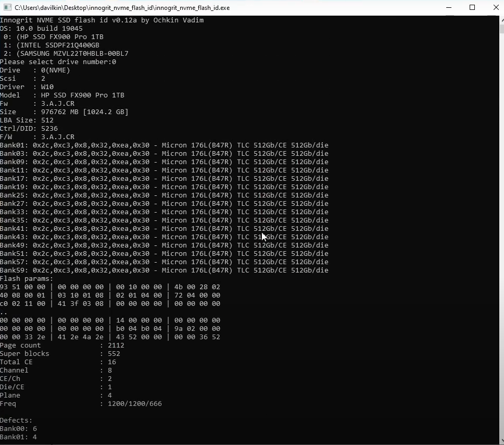Screen dimensions: 504x445
Task: Click the hex row containing 'b0 04 b0 04'
Action: pyautogui.click(x=110, y=329)
